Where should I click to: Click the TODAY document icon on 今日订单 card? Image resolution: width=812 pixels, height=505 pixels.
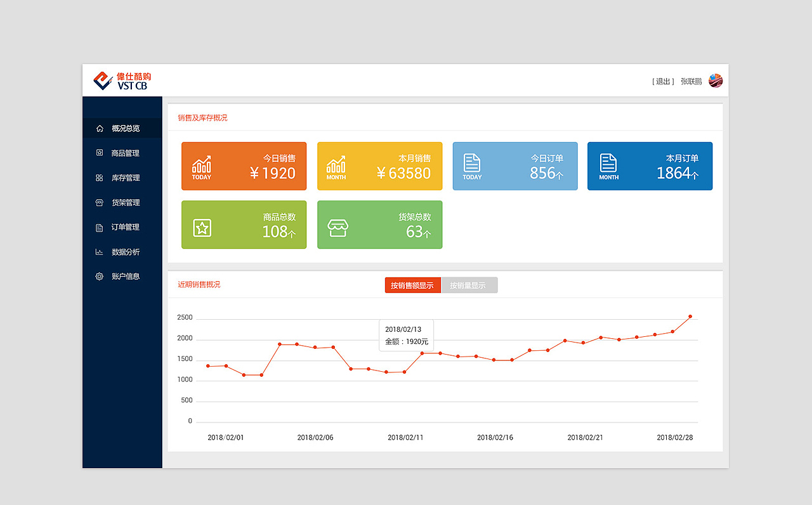472,167
